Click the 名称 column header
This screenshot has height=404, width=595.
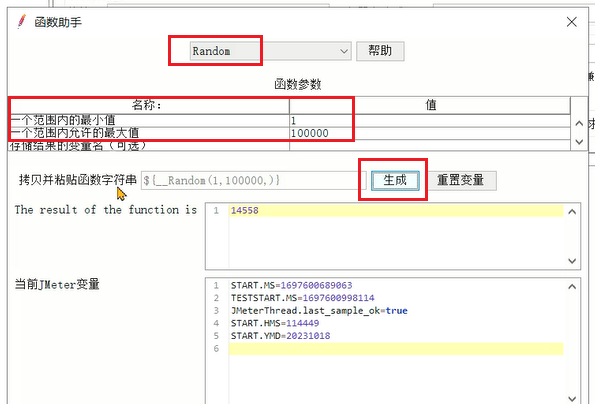[x=149, y=105]
